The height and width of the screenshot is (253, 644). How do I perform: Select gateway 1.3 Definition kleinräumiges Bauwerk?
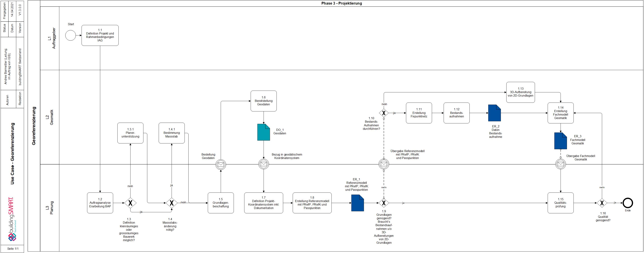(130, 203)
